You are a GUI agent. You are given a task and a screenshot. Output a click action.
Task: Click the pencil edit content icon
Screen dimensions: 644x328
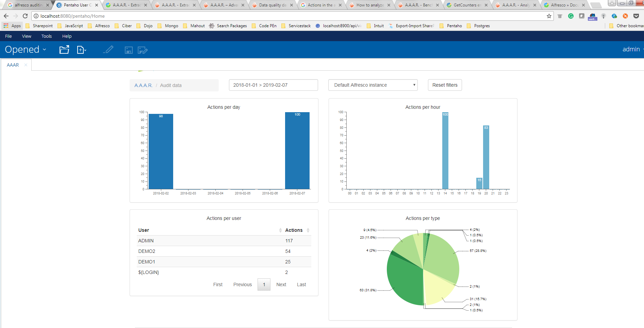point(109,50)
